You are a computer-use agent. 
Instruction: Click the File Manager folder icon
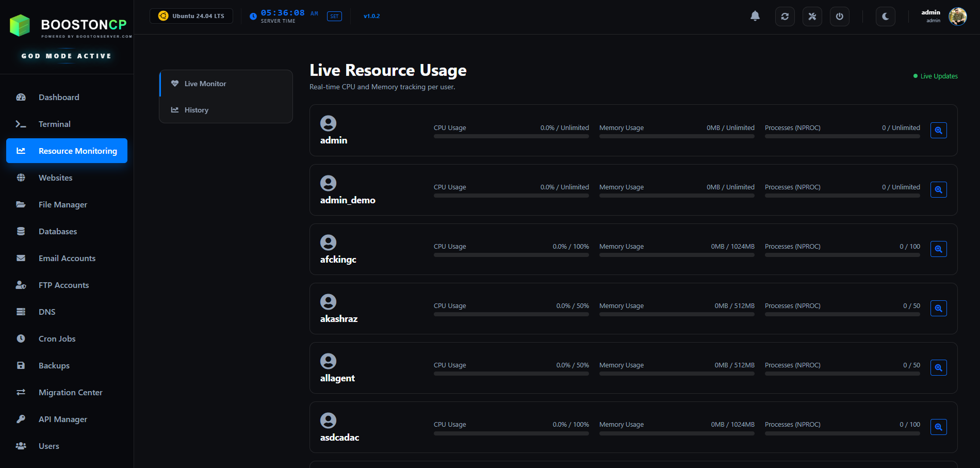[21, 204]
